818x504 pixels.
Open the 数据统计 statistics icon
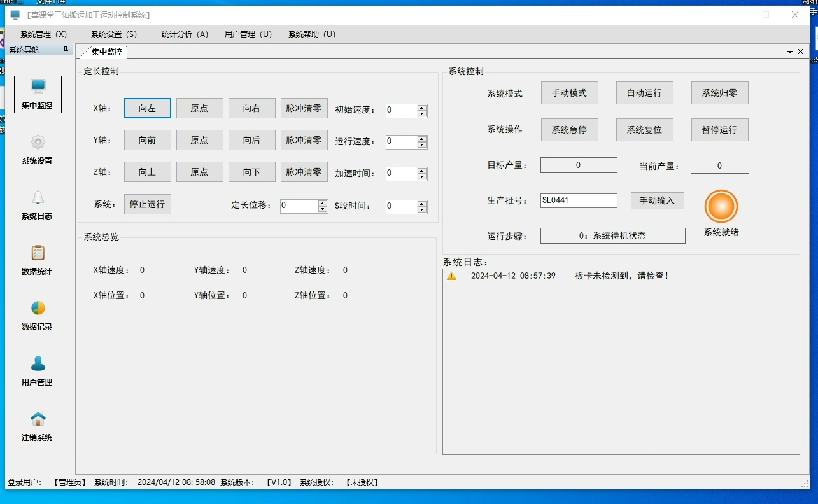coord(38,253)
